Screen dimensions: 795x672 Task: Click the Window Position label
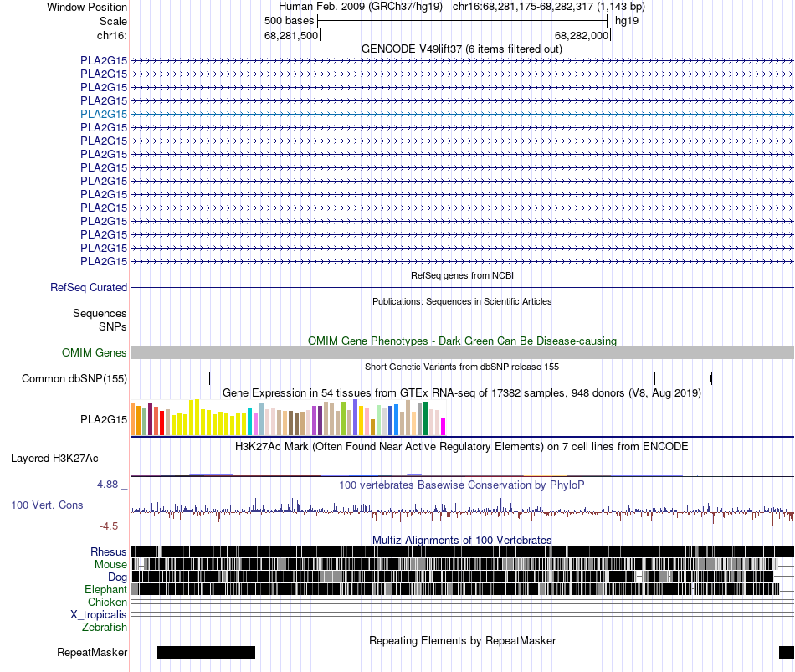pos(87,7)
